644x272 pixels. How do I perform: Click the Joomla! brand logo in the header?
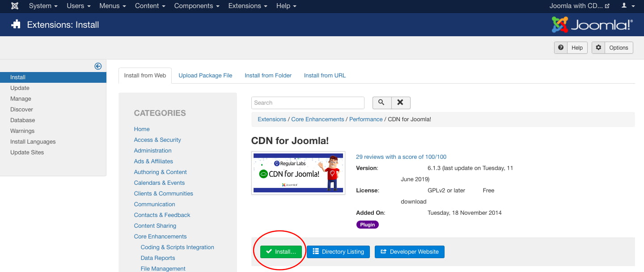[592, 25]
